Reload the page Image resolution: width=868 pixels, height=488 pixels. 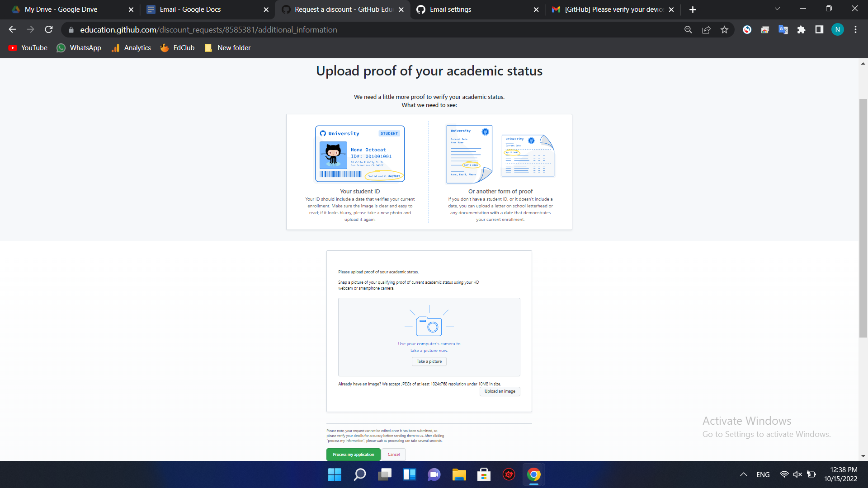(x=49, y=30)
